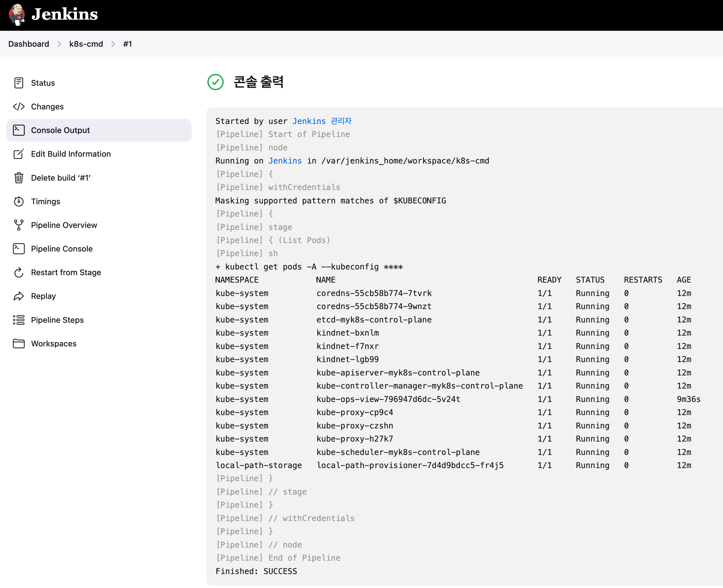Image resolution: width=723 pixels, height=588 pixels.
Task: Click the kube-proxy-czshn pod name
Action: 355,426
